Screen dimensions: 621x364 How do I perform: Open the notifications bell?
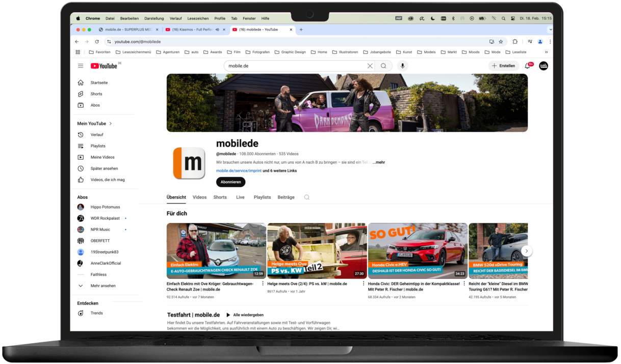pos(528,66)
